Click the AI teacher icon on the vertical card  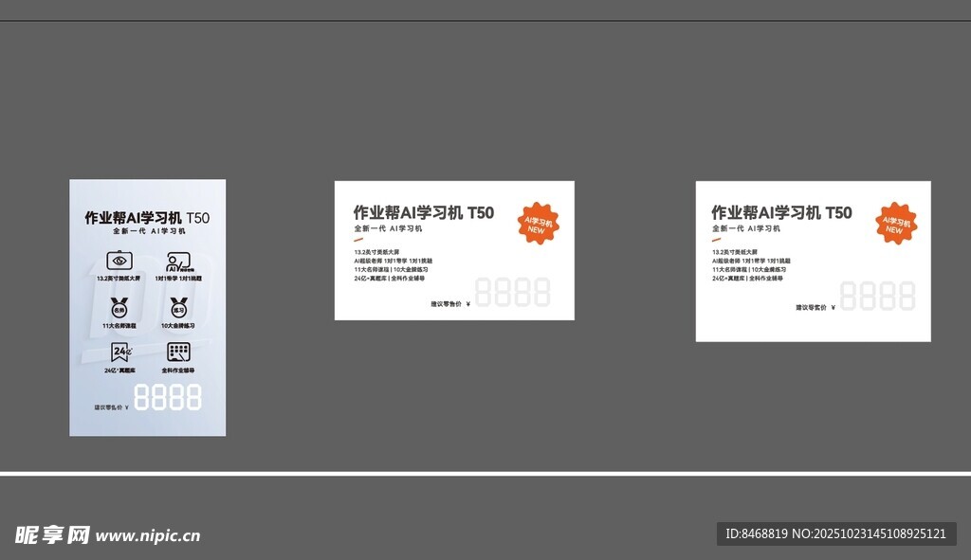(x=178, y=262)
